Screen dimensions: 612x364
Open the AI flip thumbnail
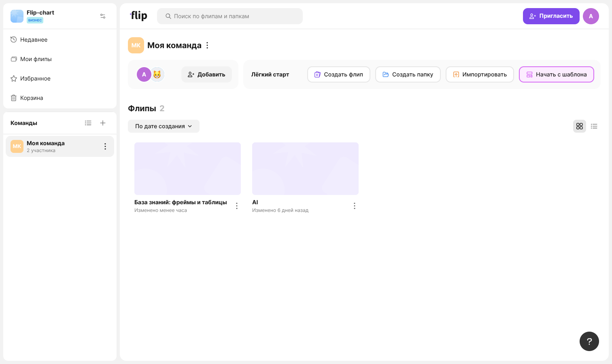click(305, 169)
